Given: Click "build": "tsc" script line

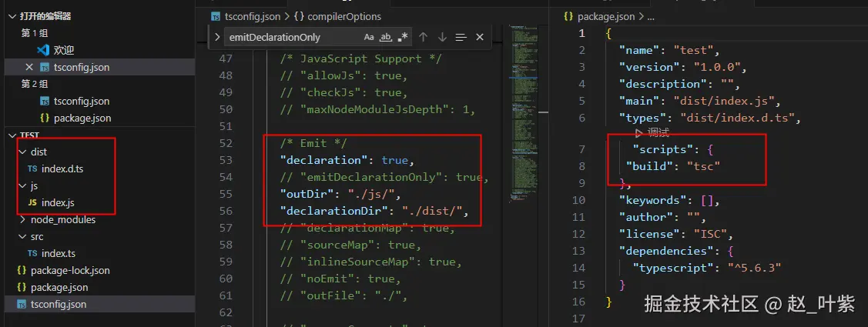Looking at the screenshot, I should (673, 166).
